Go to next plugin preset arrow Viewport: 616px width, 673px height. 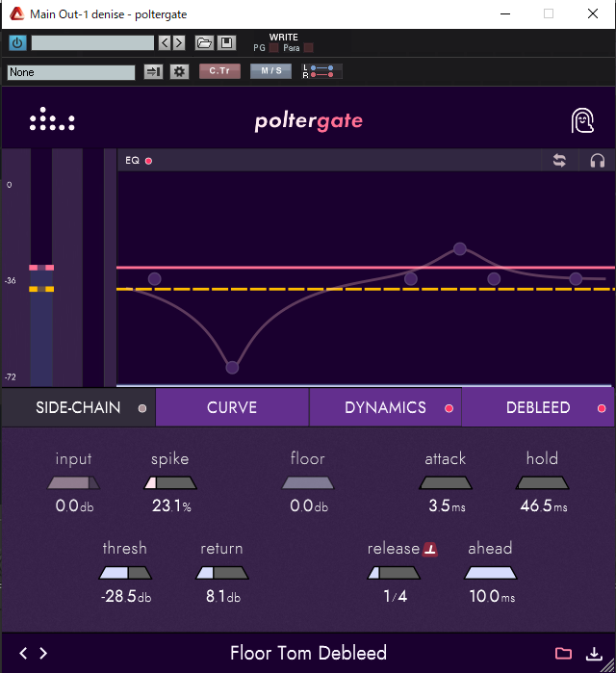click(43, 653)
